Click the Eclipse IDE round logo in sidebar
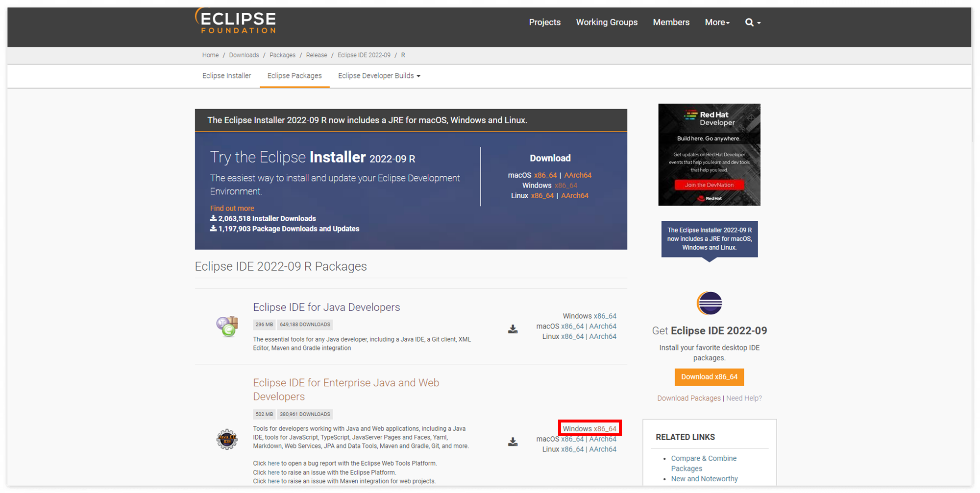This screenshot has width=980, height=493. pyautogui.click(x=709, y=303)
